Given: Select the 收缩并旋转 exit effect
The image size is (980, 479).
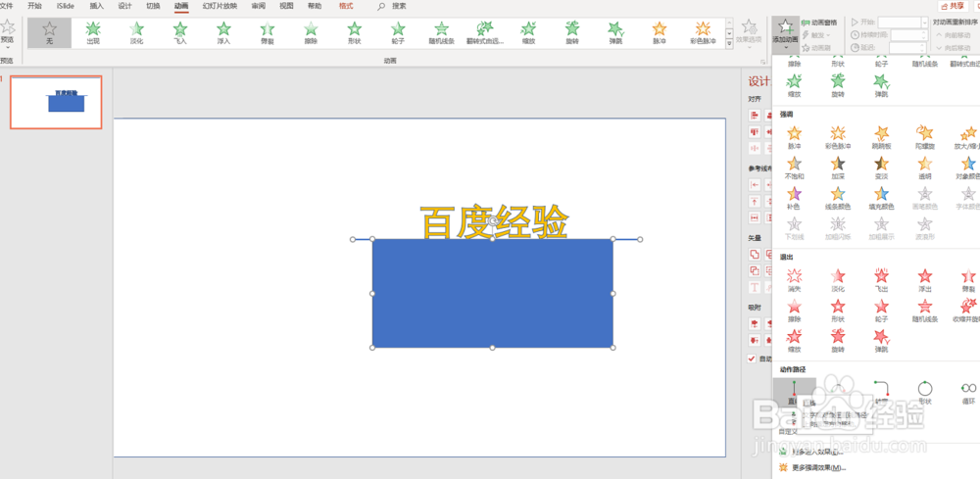Looking at the screenshot, I should pyautogui.click(x=967, y=310).
